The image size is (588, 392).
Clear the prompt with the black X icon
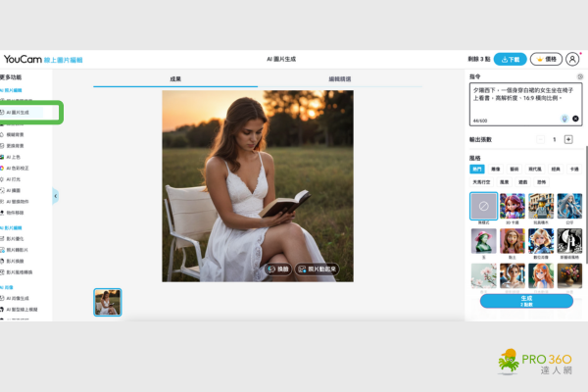coord(575,119)
